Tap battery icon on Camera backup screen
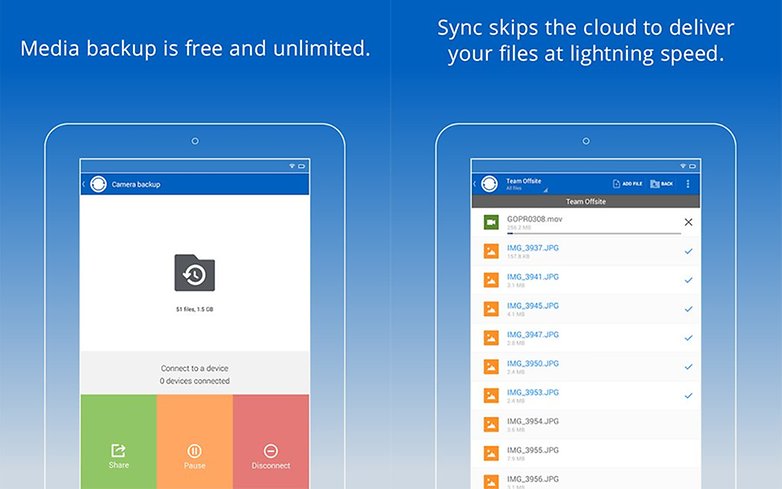The image size is (782, 489). (x=302, y=166)
